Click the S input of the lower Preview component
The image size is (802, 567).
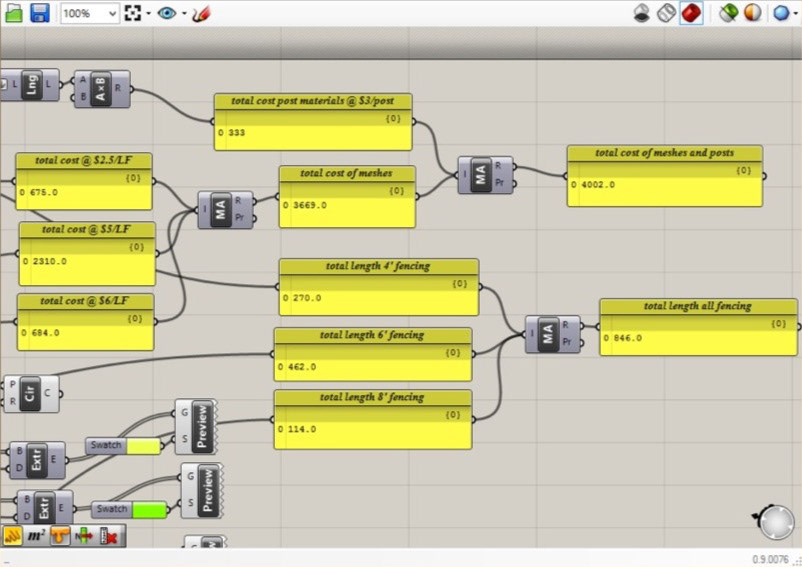pos(190,503)
